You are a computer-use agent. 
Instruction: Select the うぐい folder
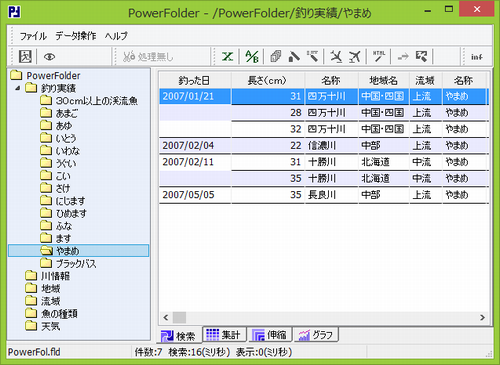pos(58,163)
